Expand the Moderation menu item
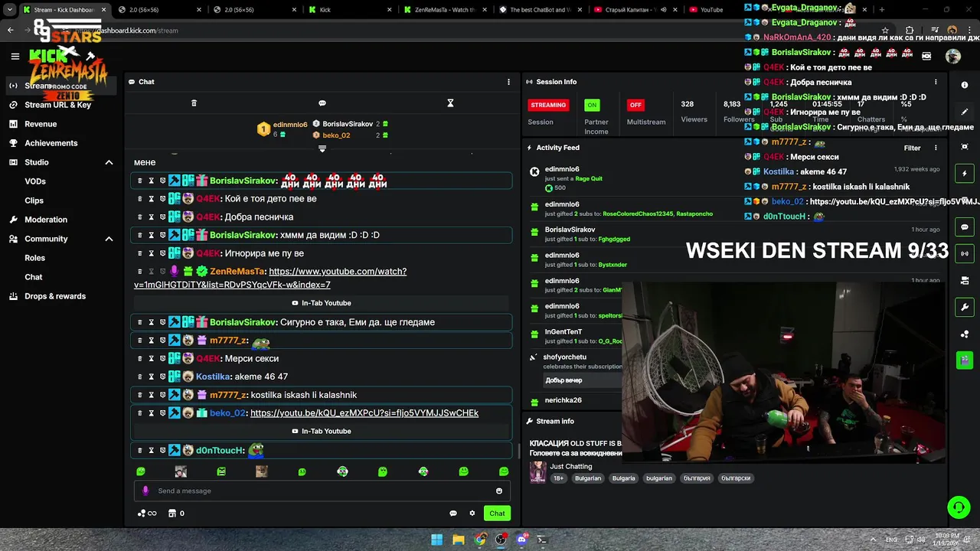Viewport: 980px width, 551px height. (x=46, y=220)
